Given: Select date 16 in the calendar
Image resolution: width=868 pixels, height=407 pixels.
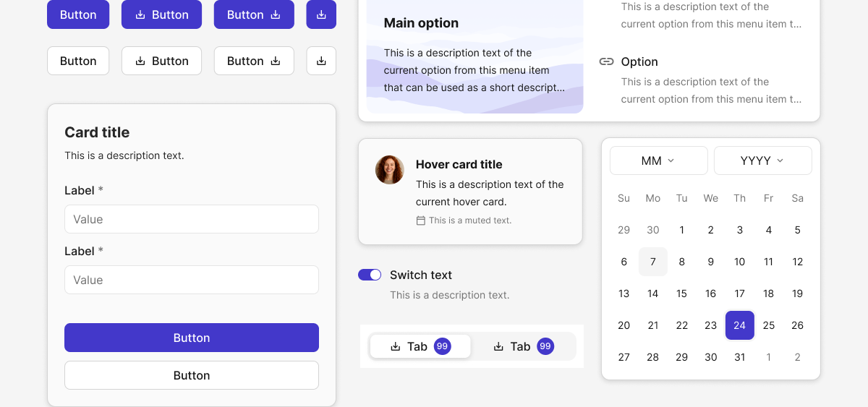Looking at the screenshot, I should 711,294.
